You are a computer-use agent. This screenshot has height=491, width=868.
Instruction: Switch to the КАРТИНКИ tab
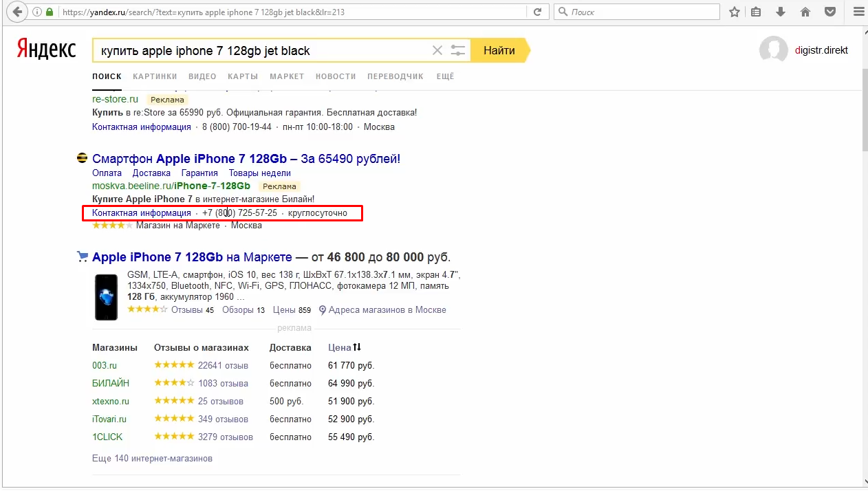click(x=155, y=76)
